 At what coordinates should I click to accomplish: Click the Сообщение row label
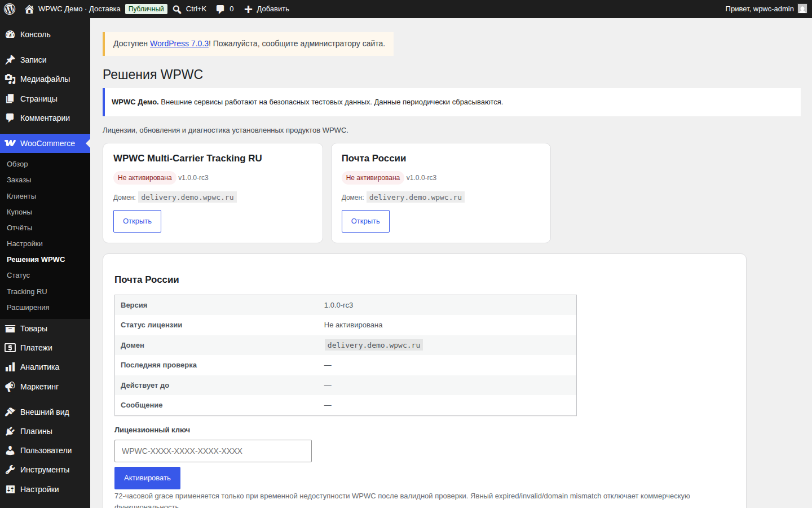coord(142,405)
